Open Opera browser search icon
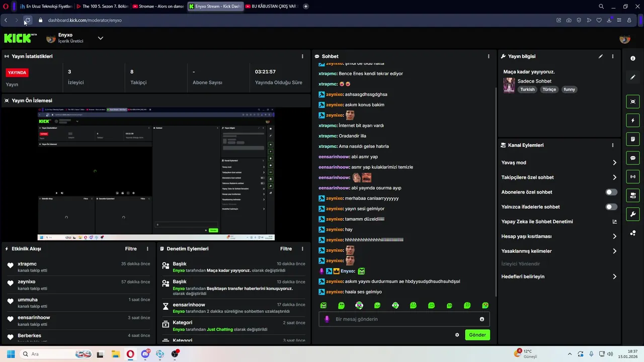Image resolution: width=644 pixels, height=362 pixels. tap(601, 7)
